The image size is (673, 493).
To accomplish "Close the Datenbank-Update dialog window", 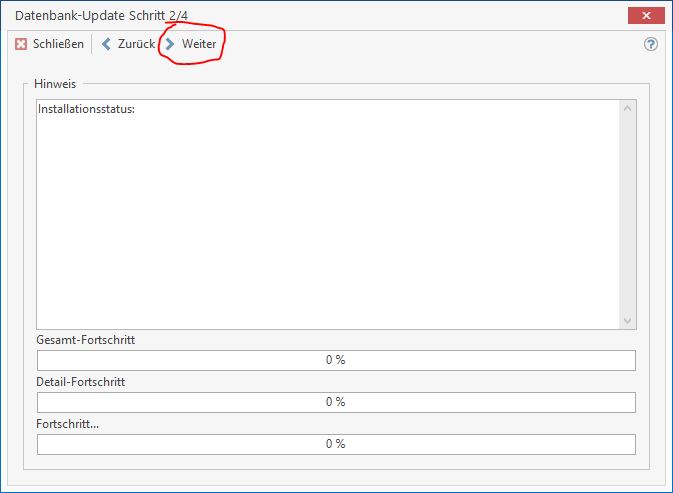I will (x=646, y=16).
